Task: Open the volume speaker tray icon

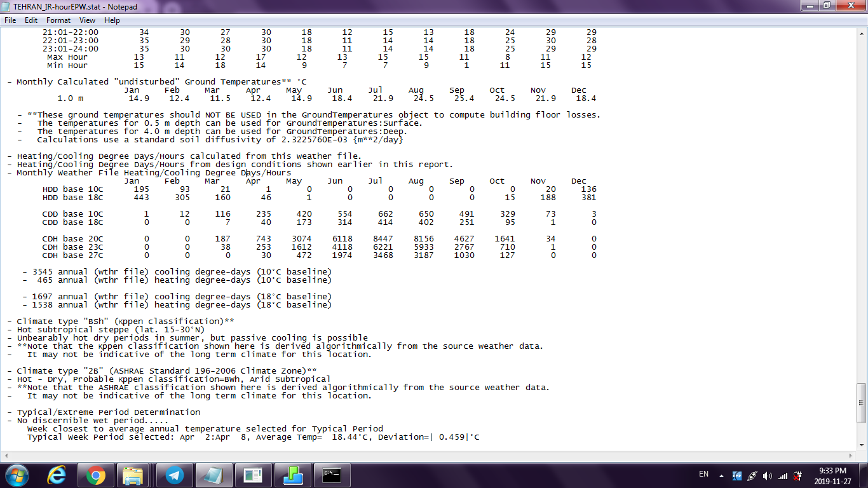Action: (x=768, y=475)
